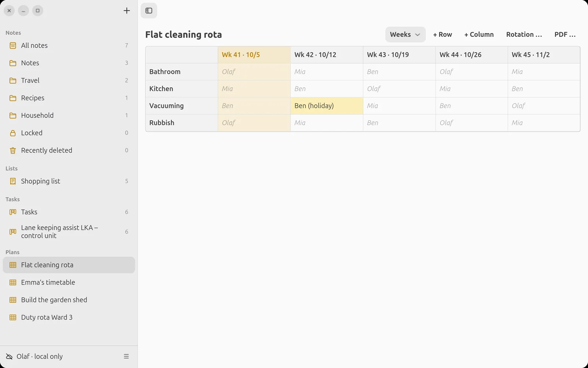The width and height of the screenshot is (588, 368).
Task: Click the Household folder icon
Action: pyautogui.click(x=13, y=116)
